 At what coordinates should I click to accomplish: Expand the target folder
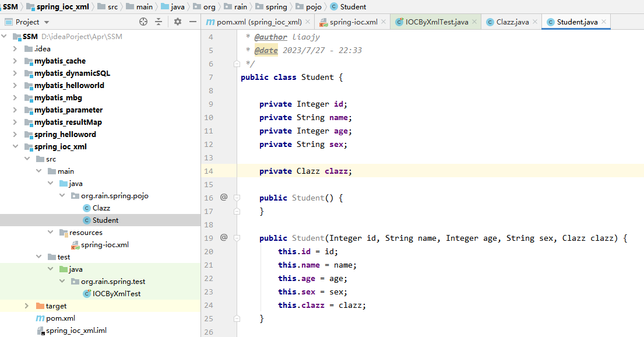[x=27, y=306]
